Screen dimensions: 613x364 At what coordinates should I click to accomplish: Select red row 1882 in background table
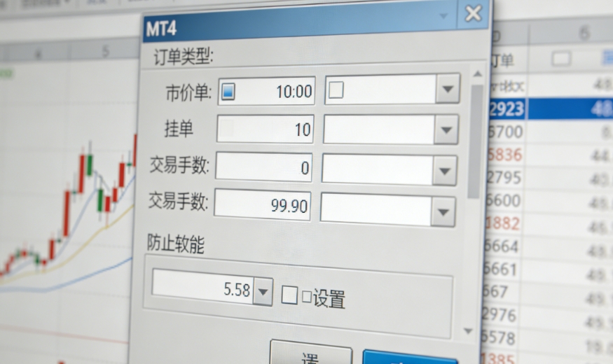[502, 223]
